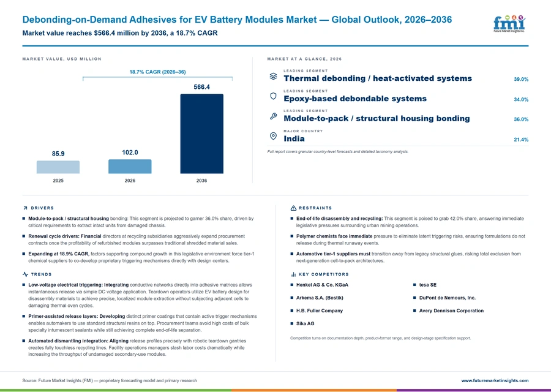This screenshot has width=551, height=392.
Task: Open the www.futuremarketinsights.com link
Action: coord(495,380)
